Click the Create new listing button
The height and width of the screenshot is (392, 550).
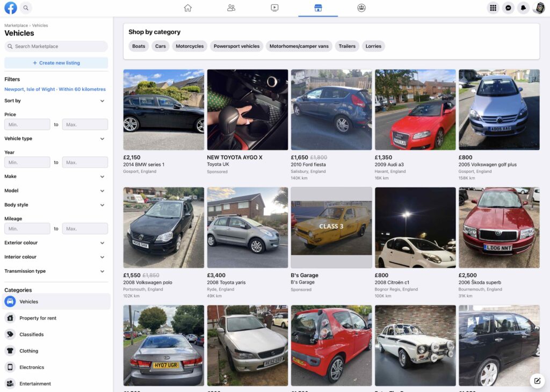(x=56, y=63)
